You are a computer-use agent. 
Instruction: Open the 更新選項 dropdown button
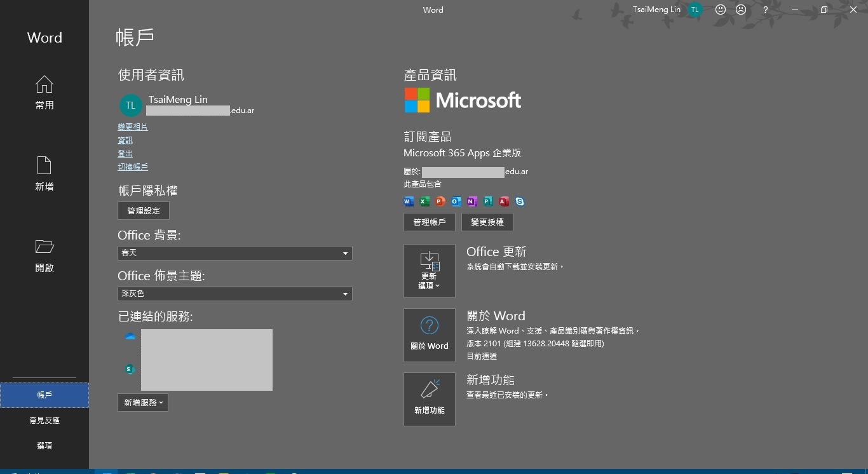430,271
